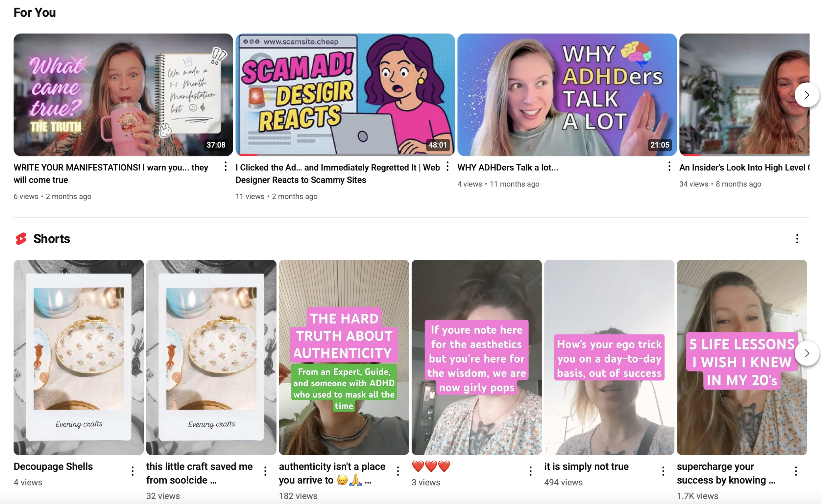Open options menu for WRITE YOUR MANIFESTATIONS video
Screen dimensions: 822x504
click(226, 166)
